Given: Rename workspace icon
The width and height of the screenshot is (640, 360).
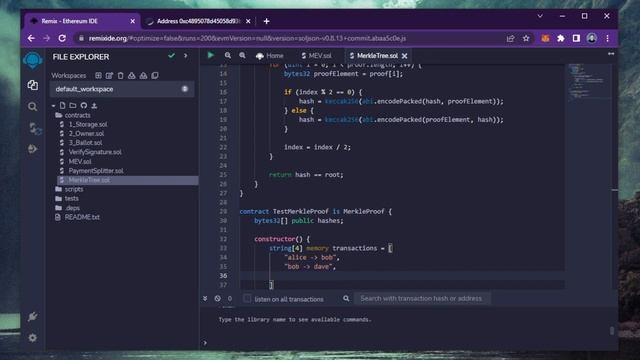Looking at the screenshot, I should (x=109, y=76).
